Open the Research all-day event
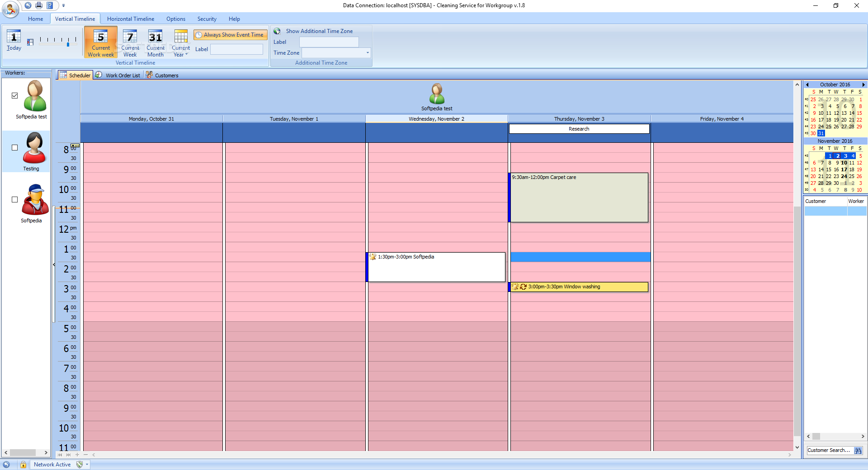Screen dimensions: 868x470 [x=579, y=129]
